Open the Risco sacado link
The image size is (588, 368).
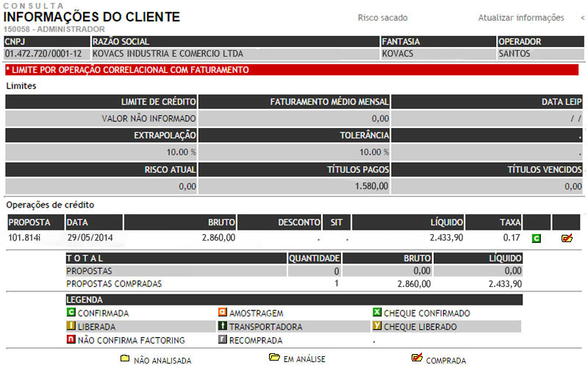click(x=382, y=18)
